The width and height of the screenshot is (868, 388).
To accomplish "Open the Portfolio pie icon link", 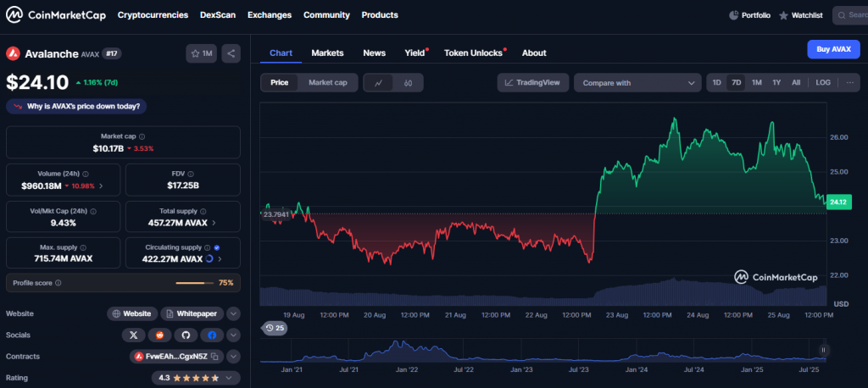I will [749, 15].
